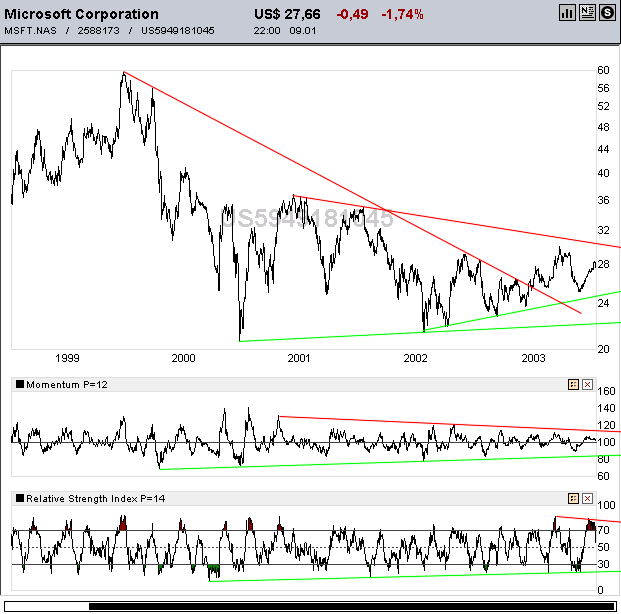Viewport: 621px width, 614px height.
Task: Click the 60 value on the price axis
Action: coord(603,70)
